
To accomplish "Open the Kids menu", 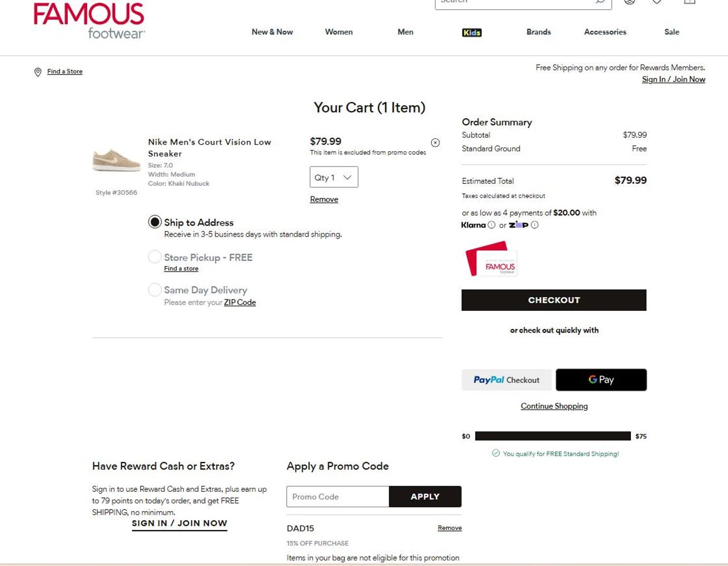I will (x=472, y=32).
